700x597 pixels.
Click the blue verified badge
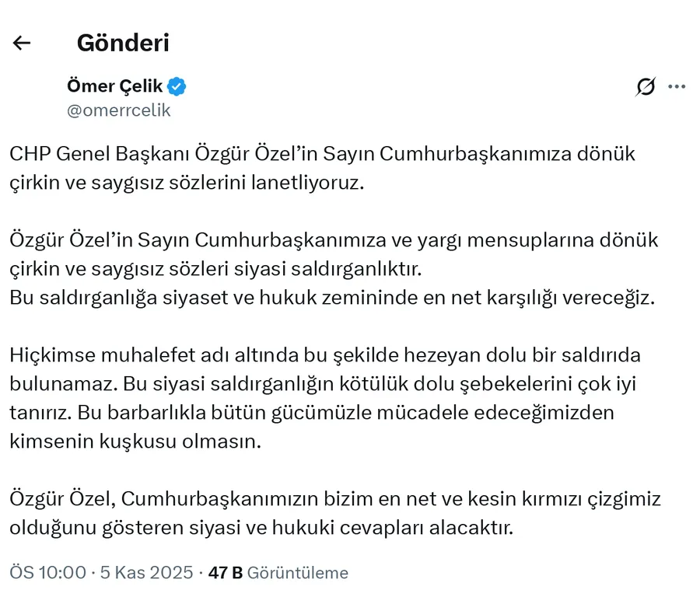tap(177, 86)
